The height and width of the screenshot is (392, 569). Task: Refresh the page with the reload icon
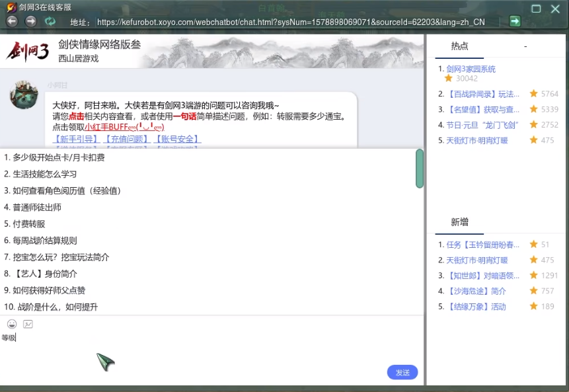coord(50,21)
